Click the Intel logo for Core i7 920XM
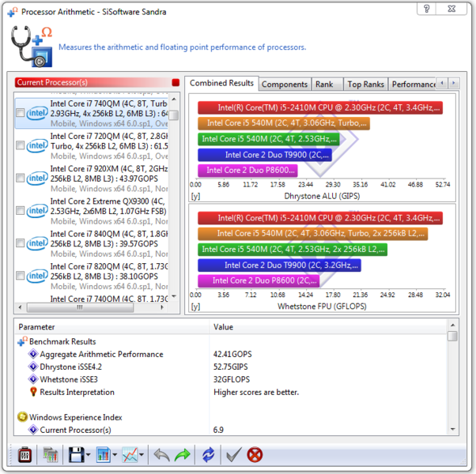Image resolution: width=476 pixels, height=474 pixels. (37, 179)
